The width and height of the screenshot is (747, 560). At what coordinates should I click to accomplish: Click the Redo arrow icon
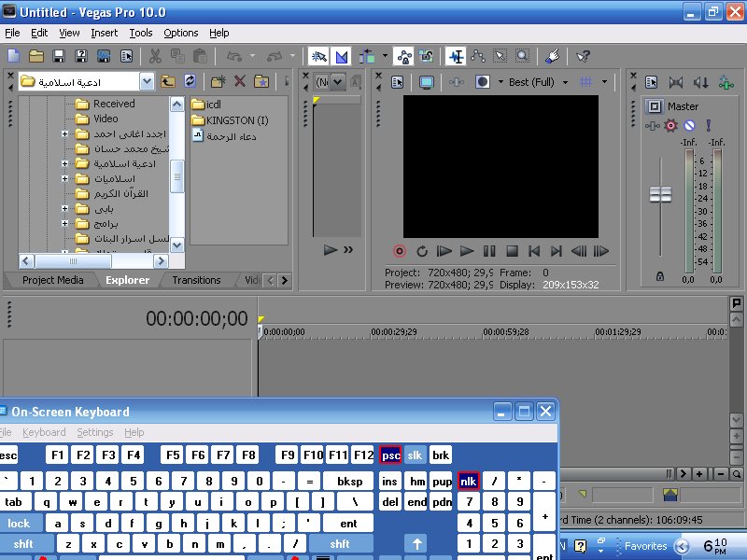(x=275, y=56)
